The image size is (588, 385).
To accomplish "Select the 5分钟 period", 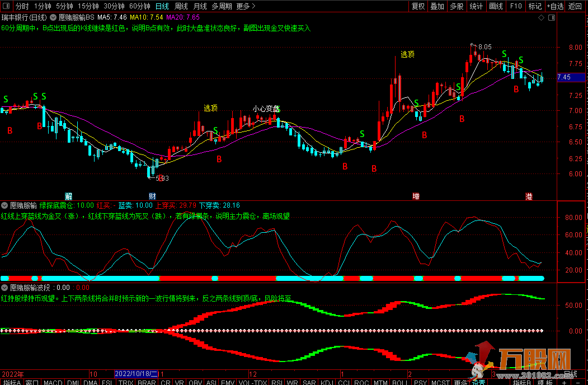I will pyautogui.click(x=64, y=6).
